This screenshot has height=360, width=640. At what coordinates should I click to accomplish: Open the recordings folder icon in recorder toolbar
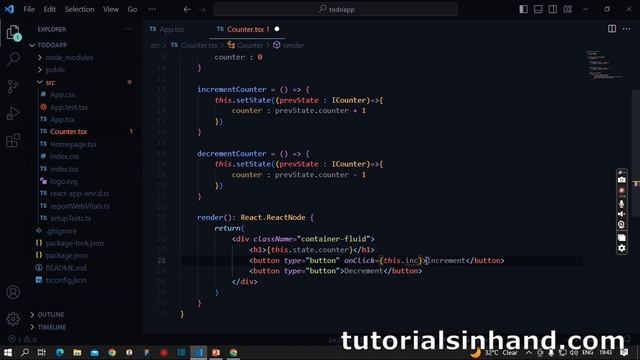tap(622, 237)
